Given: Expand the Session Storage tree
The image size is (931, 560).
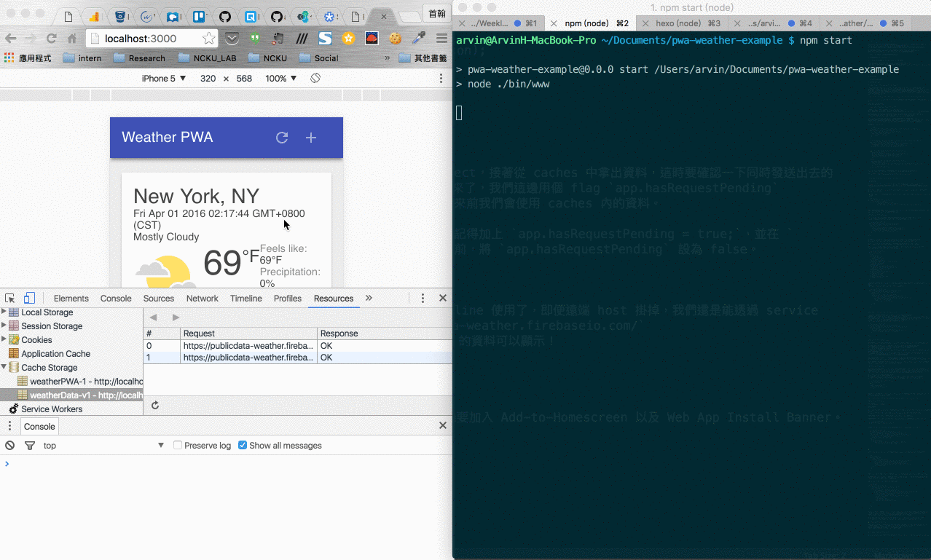Looking at the screenshot, I should [x=4, y=326].
